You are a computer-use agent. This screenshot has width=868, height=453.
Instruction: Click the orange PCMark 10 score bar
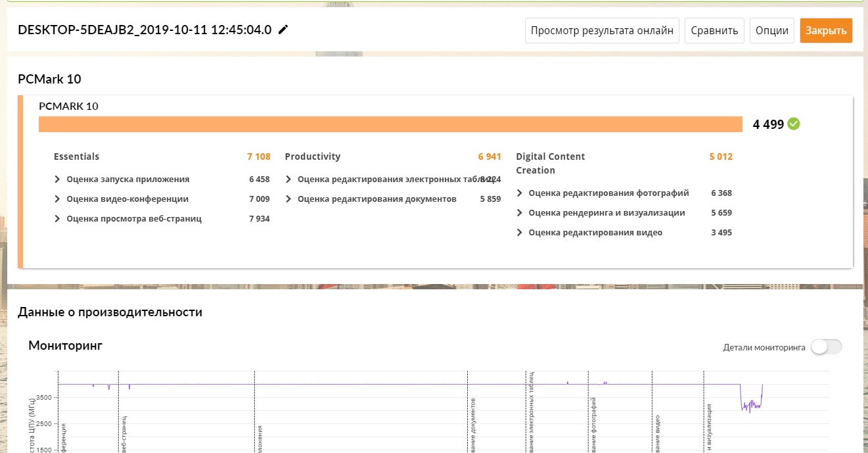pos(390,124)
